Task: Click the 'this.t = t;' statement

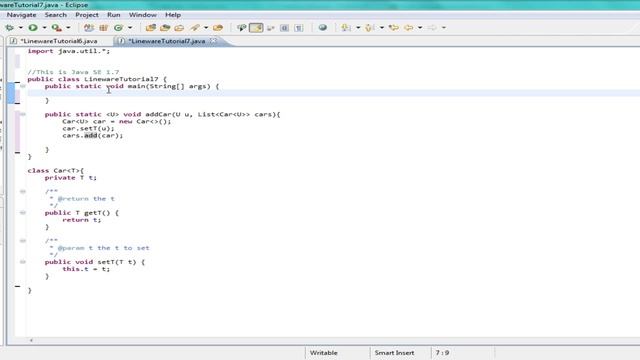Action: 86,269
